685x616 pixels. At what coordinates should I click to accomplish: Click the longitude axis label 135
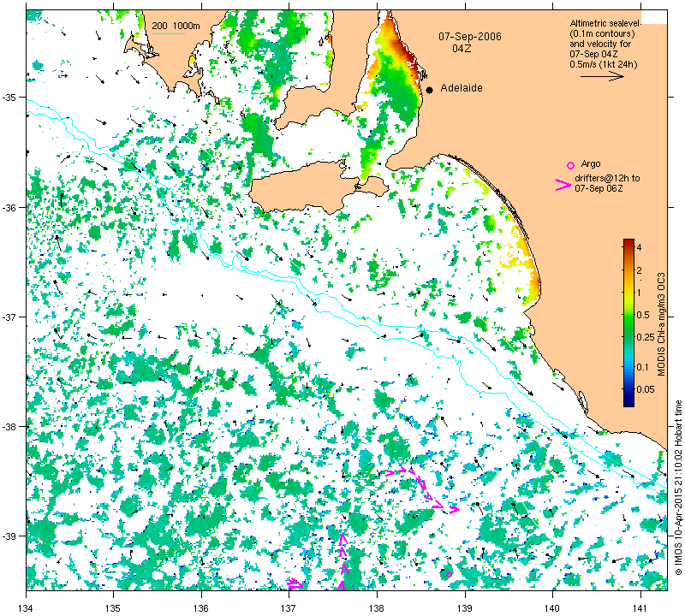point(114,607)
